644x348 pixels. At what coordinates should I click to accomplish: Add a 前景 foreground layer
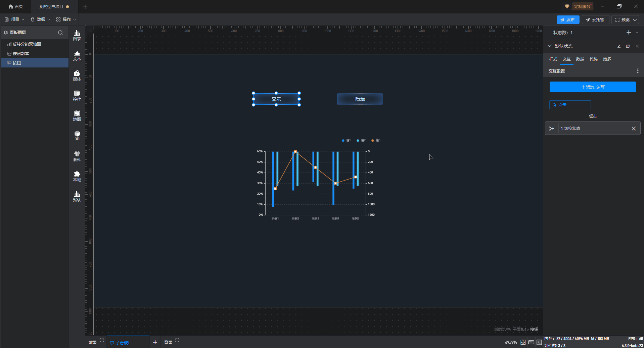(x=102, y=340)
